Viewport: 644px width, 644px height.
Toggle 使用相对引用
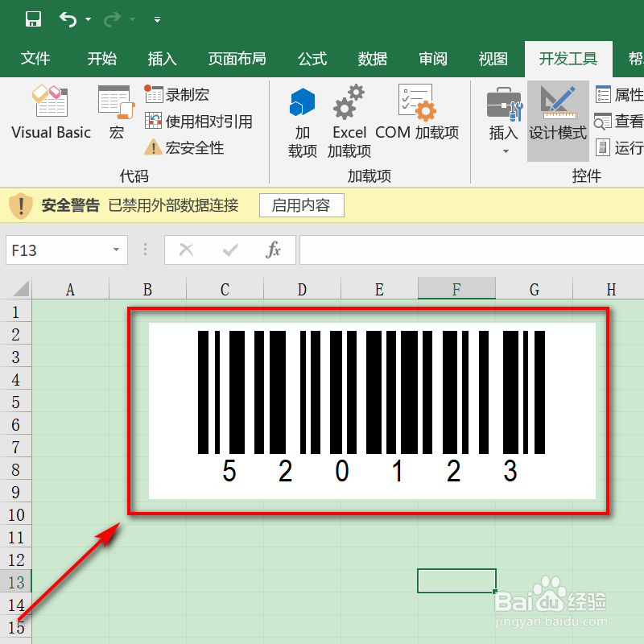pos(198,122)
